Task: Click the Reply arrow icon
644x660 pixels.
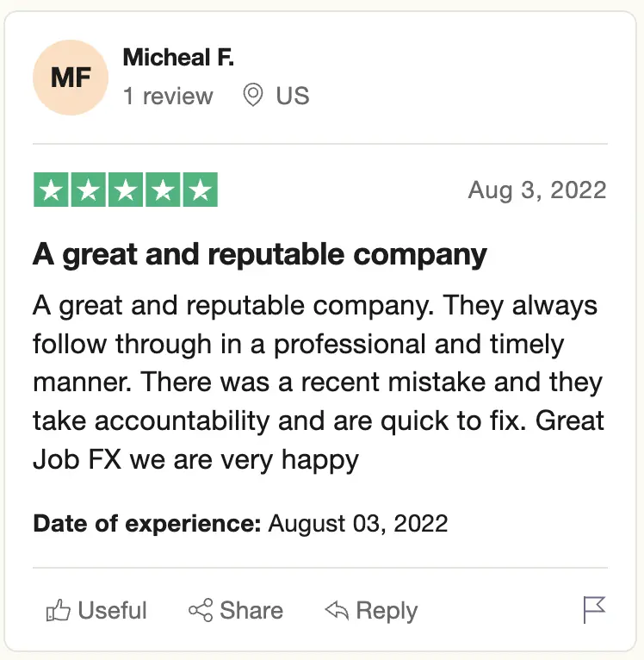Action: 337,611
